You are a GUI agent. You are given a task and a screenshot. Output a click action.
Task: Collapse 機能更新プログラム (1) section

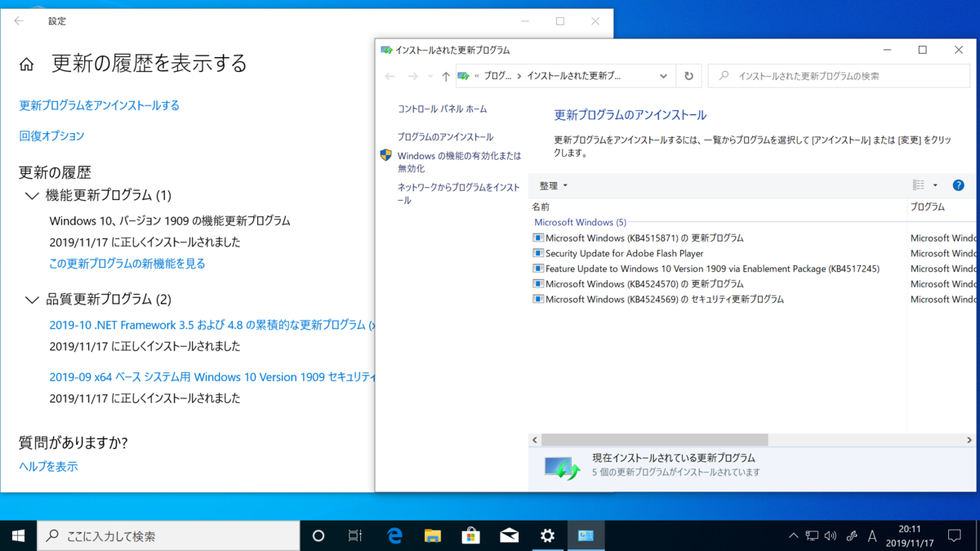(32, 196)
